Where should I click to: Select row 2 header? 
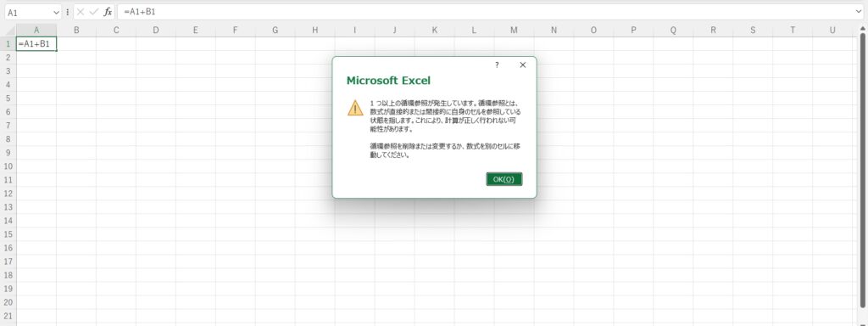(x=8, y=57)
